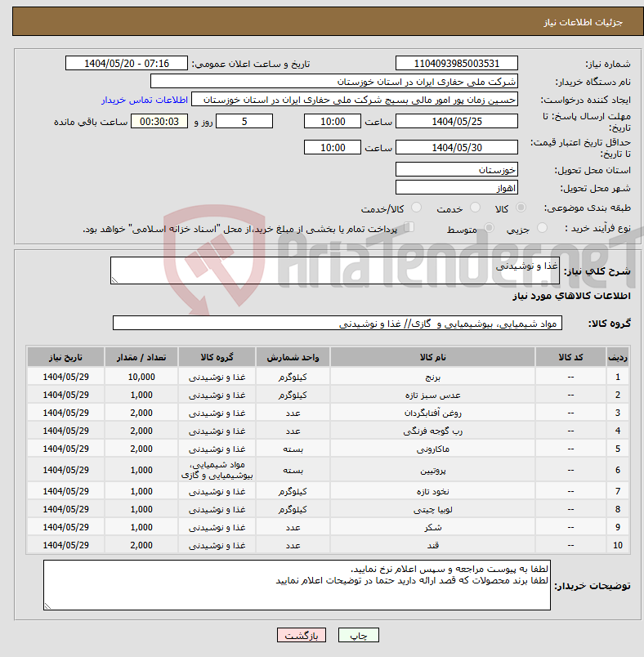Click the announcement date field 1404/05/20 - 07:16
Viewport: 644px width, 657px height.
(x=127, y=63)
